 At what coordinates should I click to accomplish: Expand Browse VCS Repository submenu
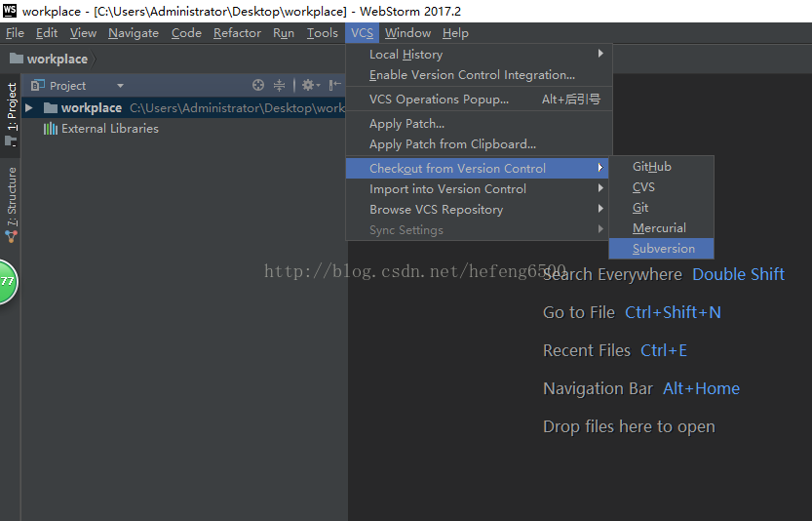(x=479, y=210)
